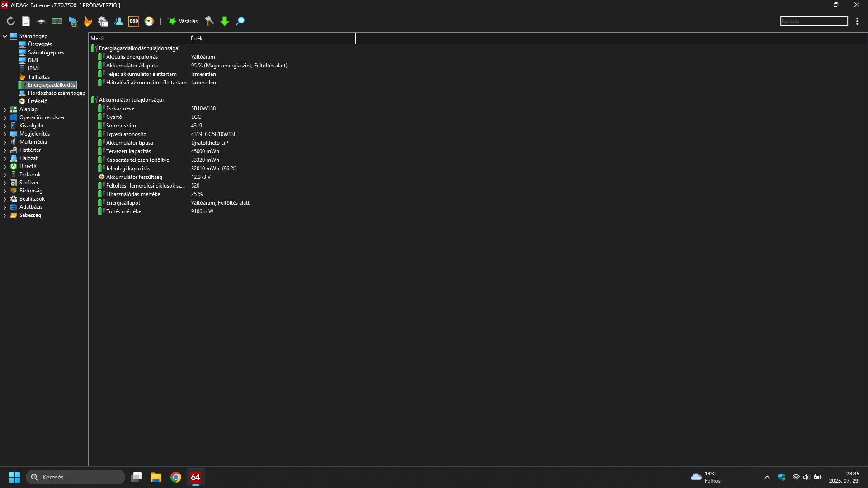Open monitor diagnostics display icon
This screenshot has width=868, height=488.
click(73, 21)
